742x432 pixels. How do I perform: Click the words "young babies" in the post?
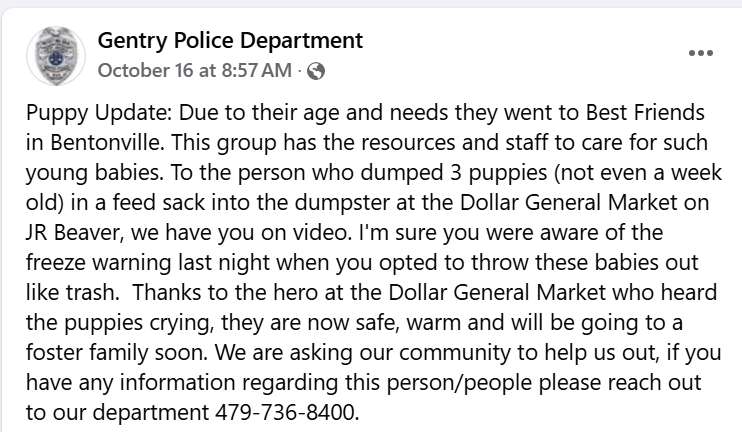[94, 173]
